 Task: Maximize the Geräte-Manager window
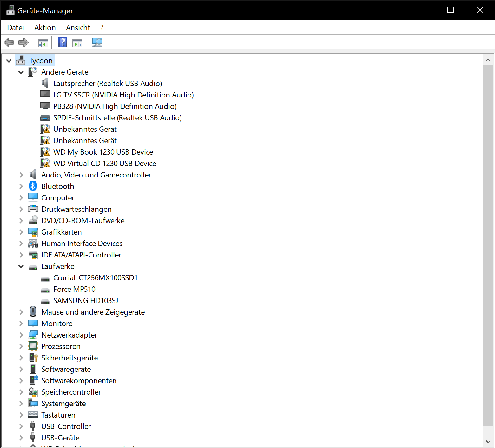click(451, 10)
